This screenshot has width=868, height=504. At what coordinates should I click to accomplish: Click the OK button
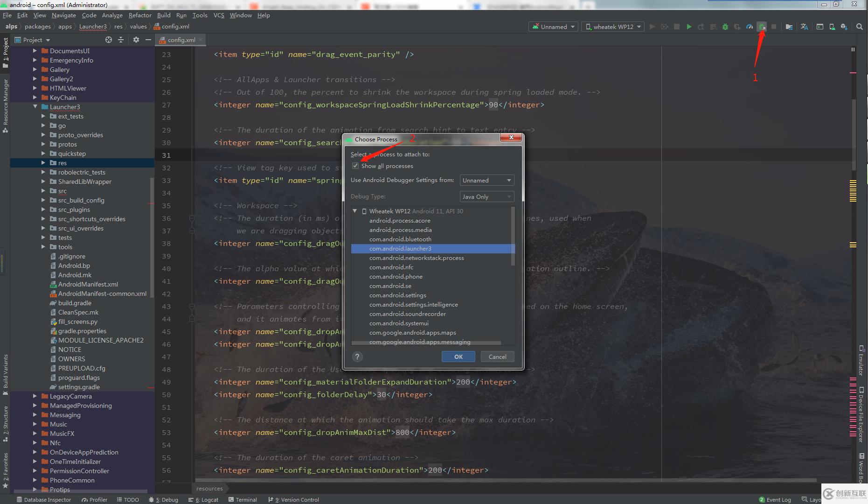click(x=458, y=357)
